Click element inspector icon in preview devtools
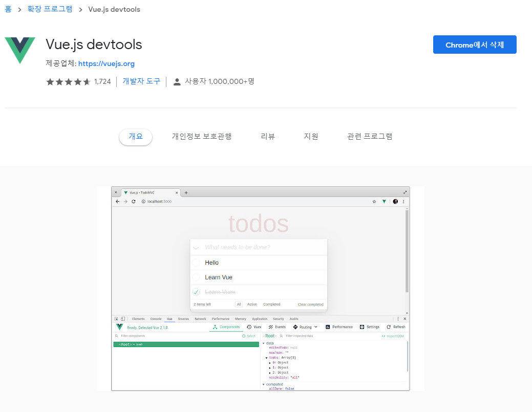The image size is (532, 412). click(x=116, y=319)
